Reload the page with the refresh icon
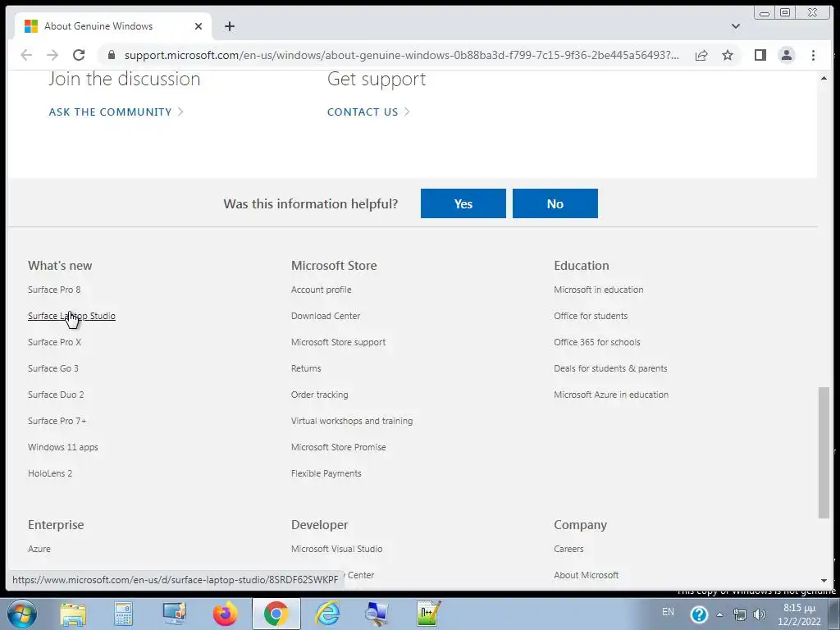Image resolution: width=840 pixels, height=630 pixels. pyautogui.click(x=79, y=55)
